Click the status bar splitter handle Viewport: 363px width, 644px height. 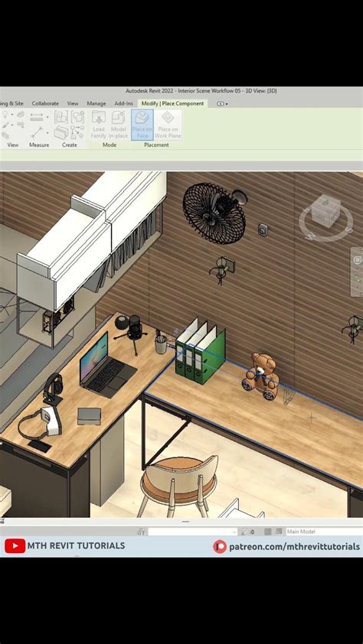(185, 522)
